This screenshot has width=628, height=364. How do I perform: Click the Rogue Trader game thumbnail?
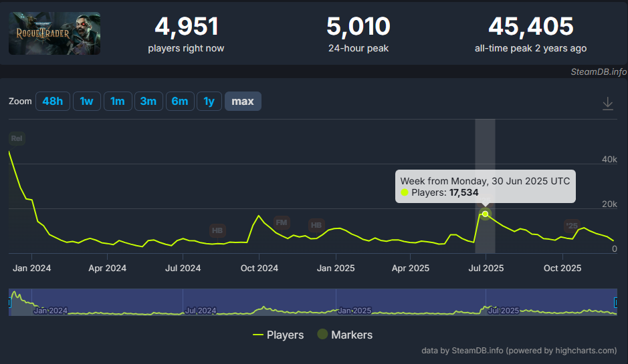pos(54,33)
